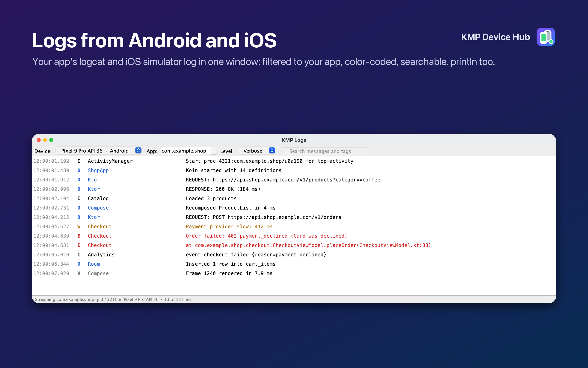This screenshot has height=368, width=588.
Task: Click the 'event checkout_failed' message
Action: pos(256,255)
